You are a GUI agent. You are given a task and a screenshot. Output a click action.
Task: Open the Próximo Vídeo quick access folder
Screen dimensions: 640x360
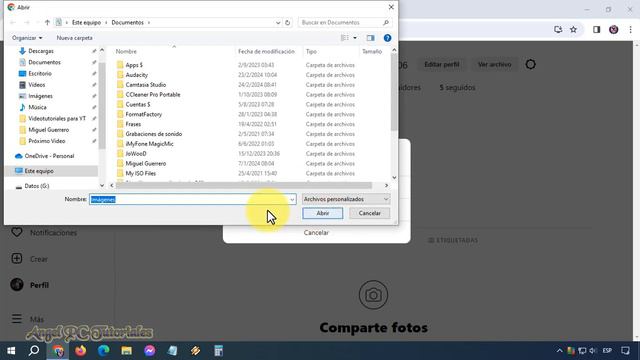pyautogui.click(x=47, y=141)
